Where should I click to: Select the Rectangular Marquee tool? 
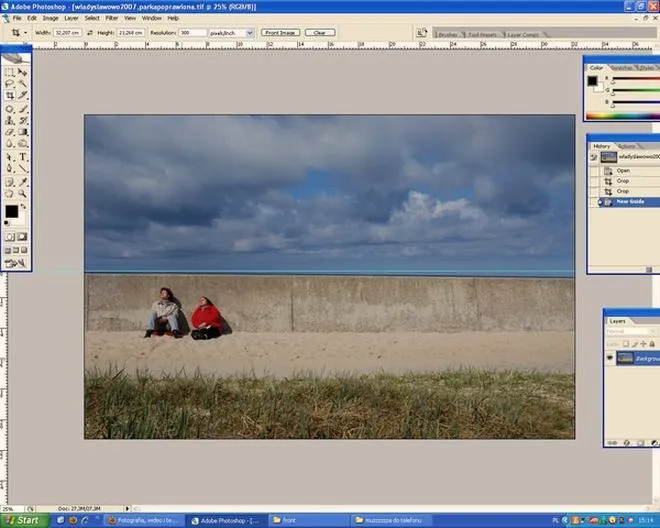click(10, 72)
